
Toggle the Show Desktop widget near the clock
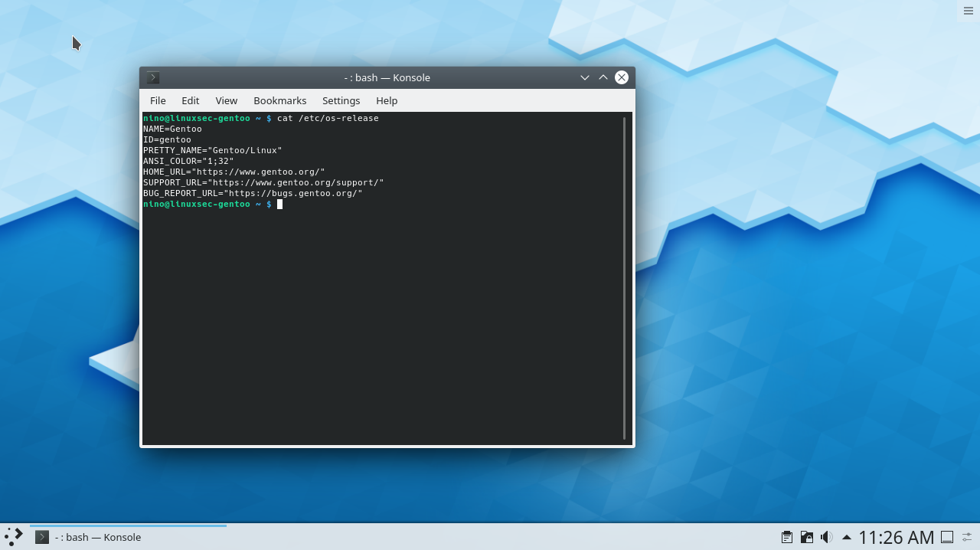coord(947,537)
